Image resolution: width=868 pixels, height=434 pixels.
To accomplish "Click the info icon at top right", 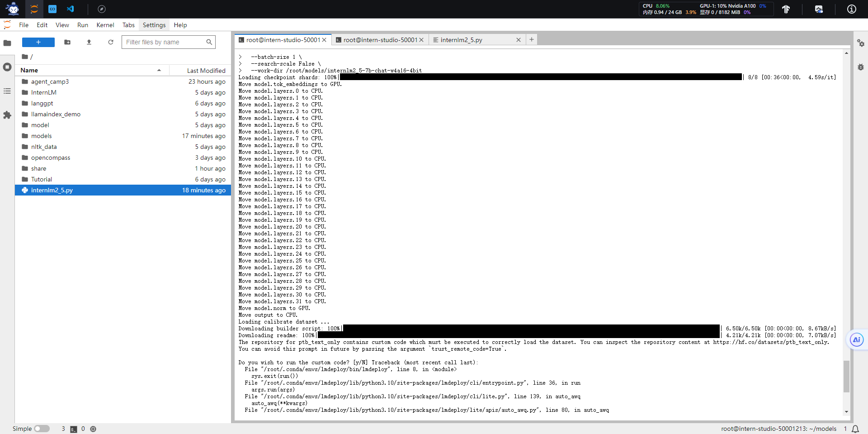I will (x=851, y=9).
